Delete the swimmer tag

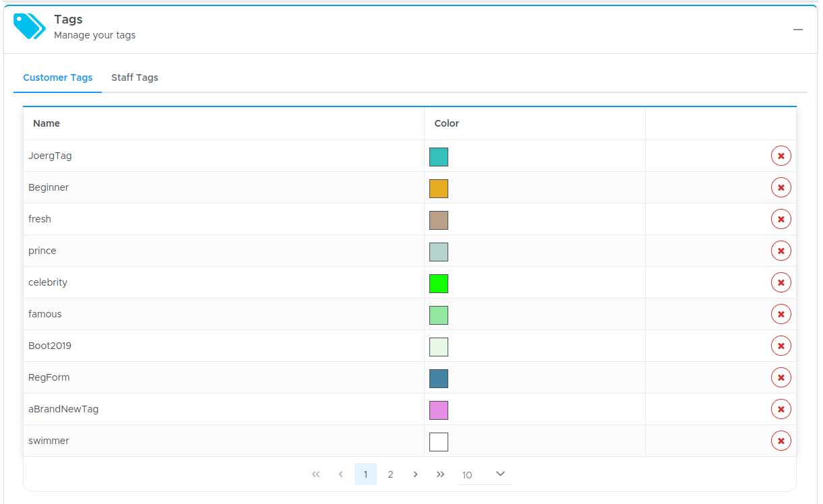point(781,441)
